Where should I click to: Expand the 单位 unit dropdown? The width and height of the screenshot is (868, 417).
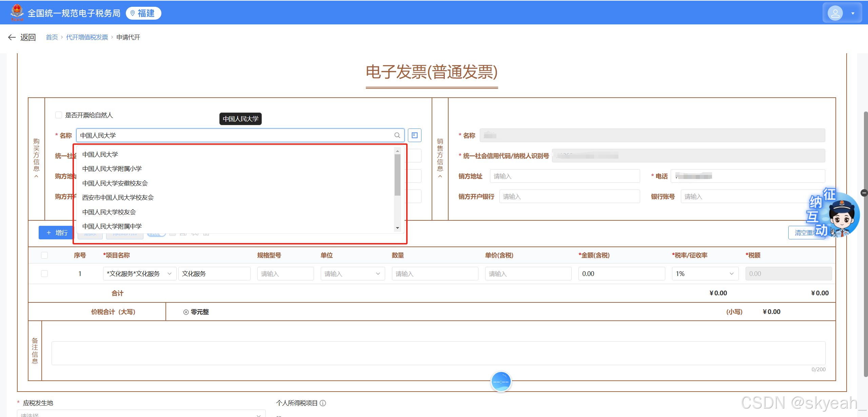(352, 274)
